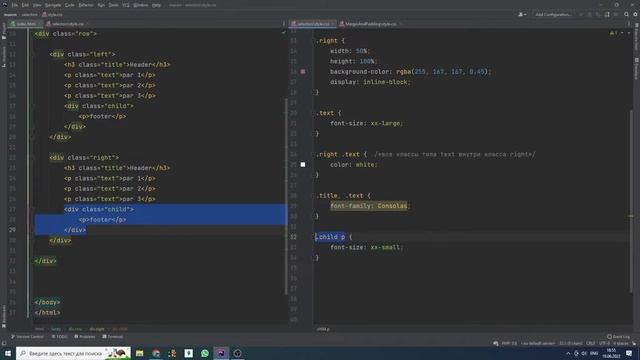Open the Tools menu
This screenshot has height=360, width=640.
pyautogui.click(x=113, y=5)
